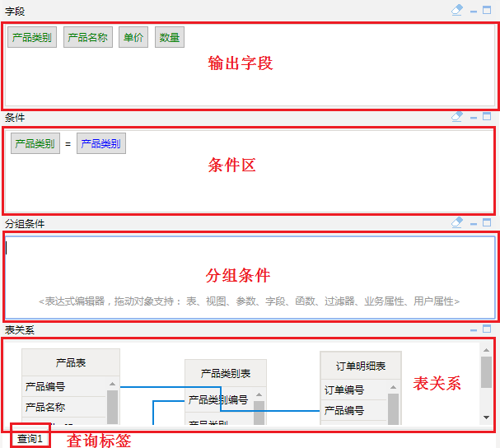Maximize the 字段 panel
This screenshot has height=448, width=500.
[487, 10]
